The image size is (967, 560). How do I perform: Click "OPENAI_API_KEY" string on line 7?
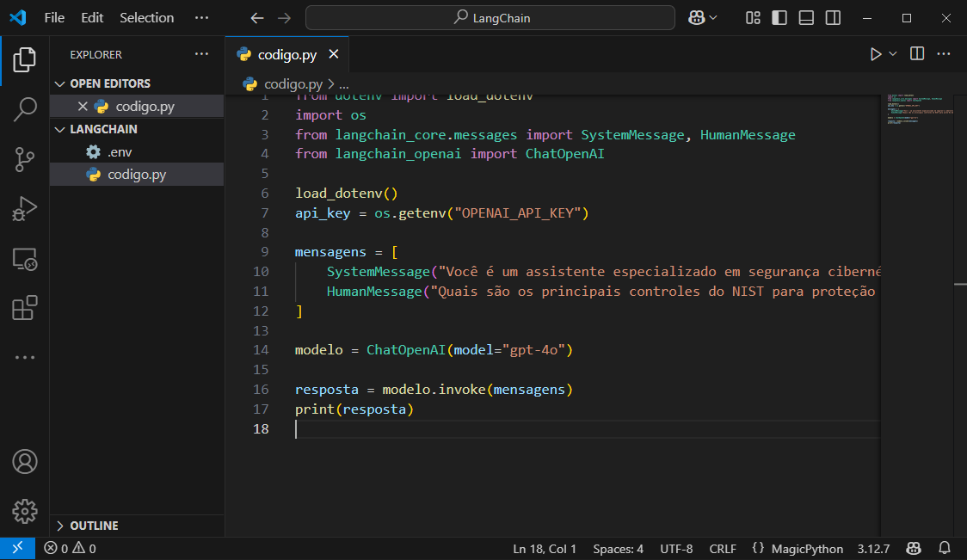tap(517, 212)
